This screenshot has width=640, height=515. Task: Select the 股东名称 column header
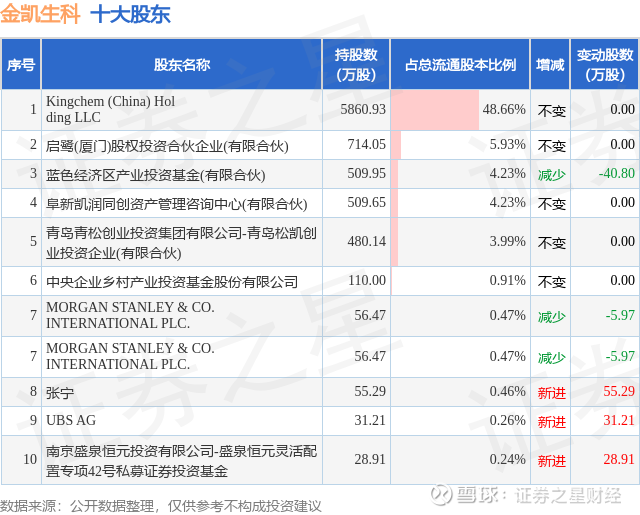tap(182, 64)
